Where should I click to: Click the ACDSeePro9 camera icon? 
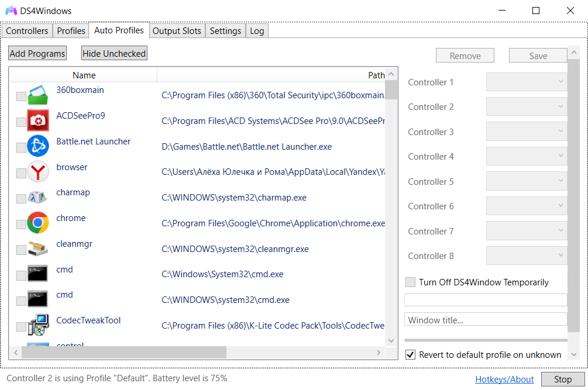[38, 120]
